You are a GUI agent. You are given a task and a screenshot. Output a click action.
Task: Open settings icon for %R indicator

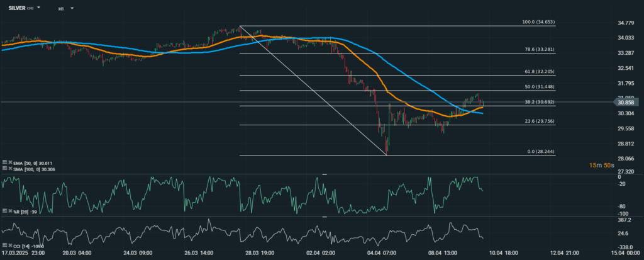4,210
